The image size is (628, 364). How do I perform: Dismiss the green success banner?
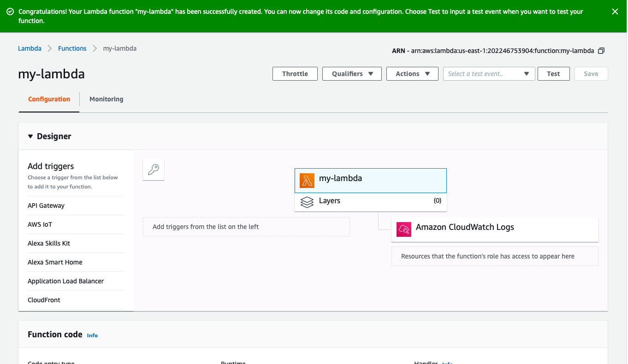[x=615, y=12]
